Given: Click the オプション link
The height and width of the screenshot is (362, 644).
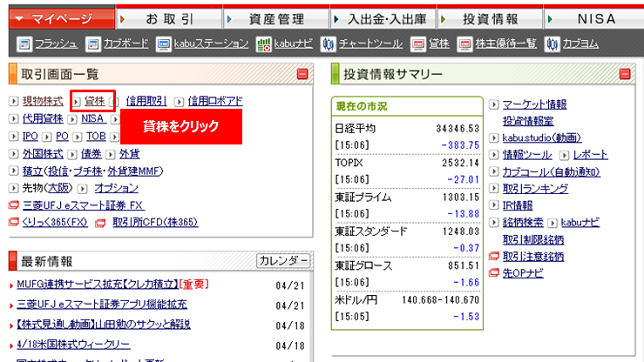Looking at the screenshot, I should tap(117, 188).
